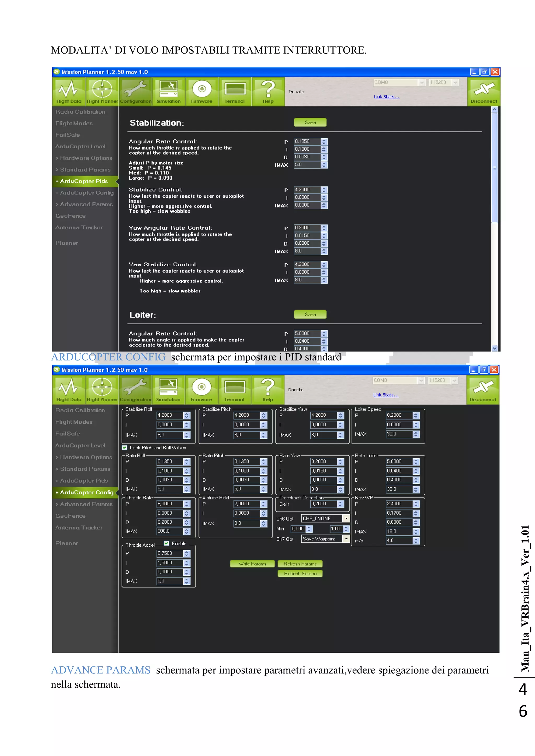This screenshot has height=756, width=535.
Task: Select ArduCopter Config in upper sidebar
Action: point(85,193)
